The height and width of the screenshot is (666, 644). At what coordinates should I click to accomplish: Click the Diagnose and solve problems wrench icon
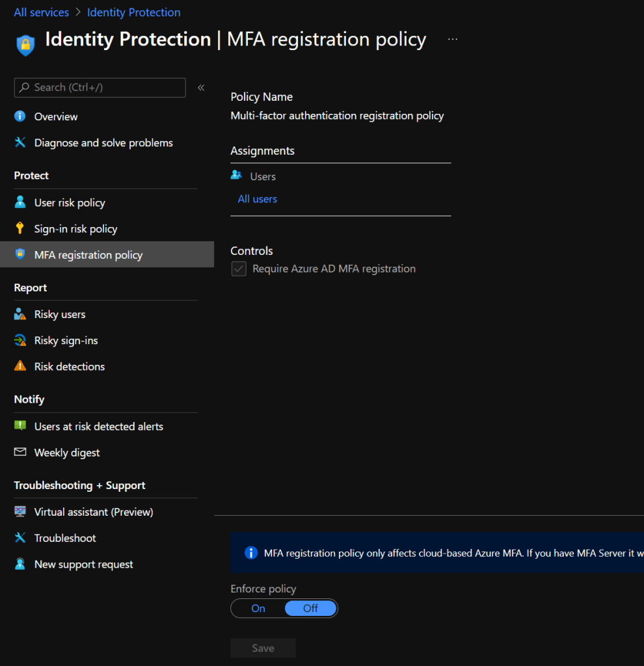coord(20,142)
